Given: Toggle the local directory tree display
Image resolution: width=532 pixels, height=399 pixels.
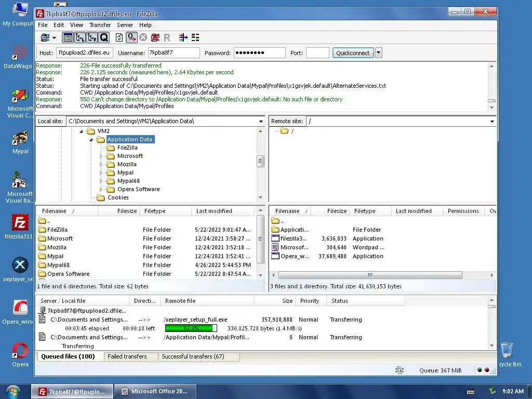Looking at the screenshot, I should [x=79, y=37].
